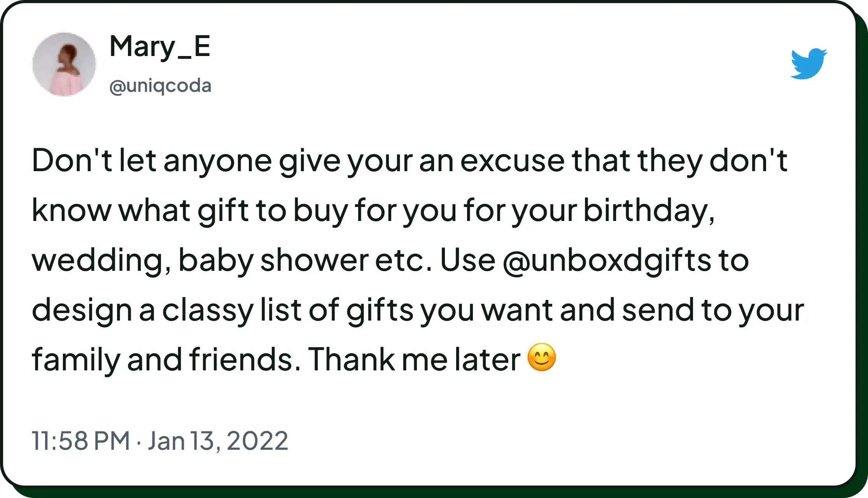The height and width of the screenshot is (498, 868).
Task: Click the word "excuse" in first line
Action: pyautogui.click(x=512, y=161)
